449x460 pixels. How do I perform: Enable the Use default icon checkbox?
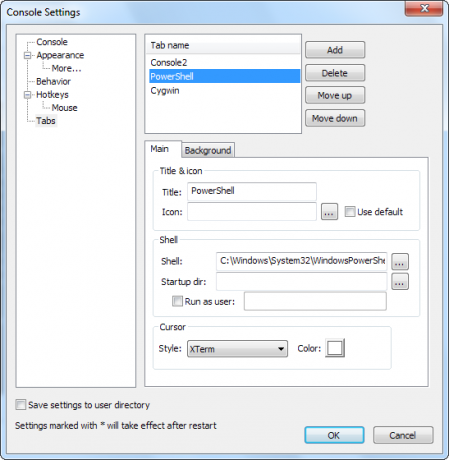click(350, 212)
